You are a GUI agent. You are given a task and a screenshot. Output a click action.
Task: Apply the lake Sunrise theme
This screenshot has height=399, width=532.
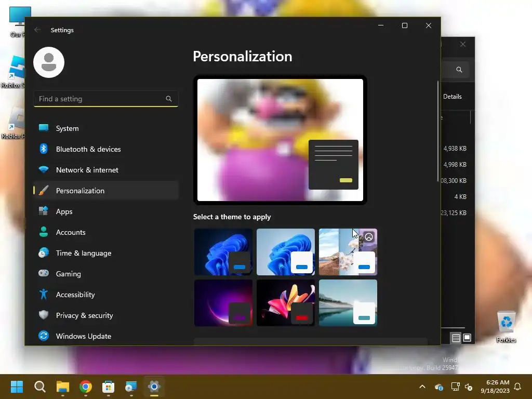click(x=348, y=303)
